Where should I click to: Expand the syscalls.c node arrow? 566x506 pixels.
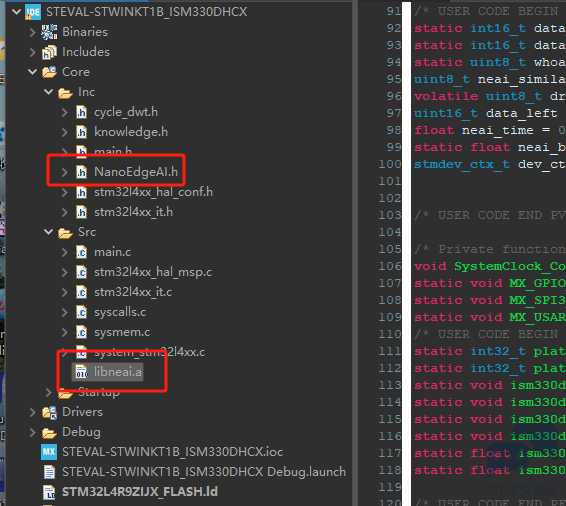(65, 312)
